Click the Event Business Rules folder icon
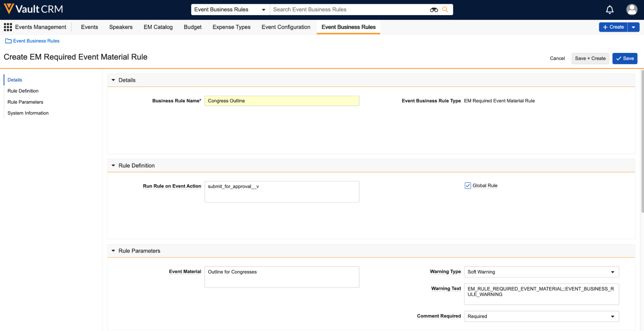This screenshot has width=644, height=331. pos(8,41)
